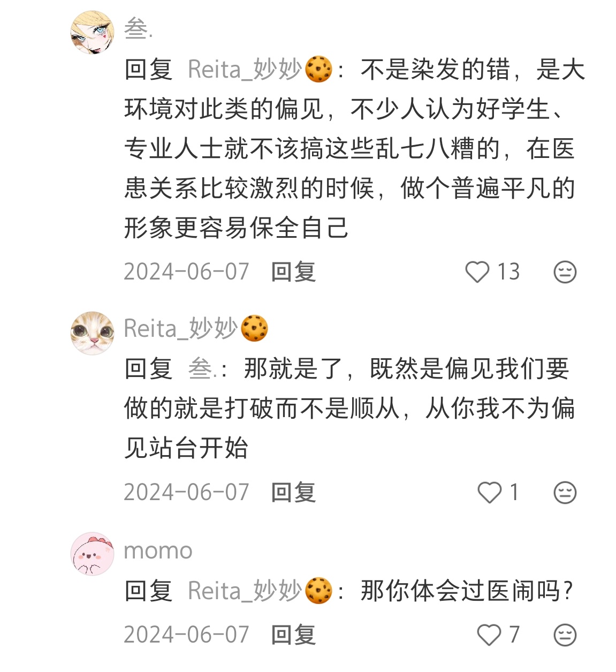This screenshot has width=616, height=672.
Task: Open Reita_妙妙's cat avatar
Action: [93, 333]
